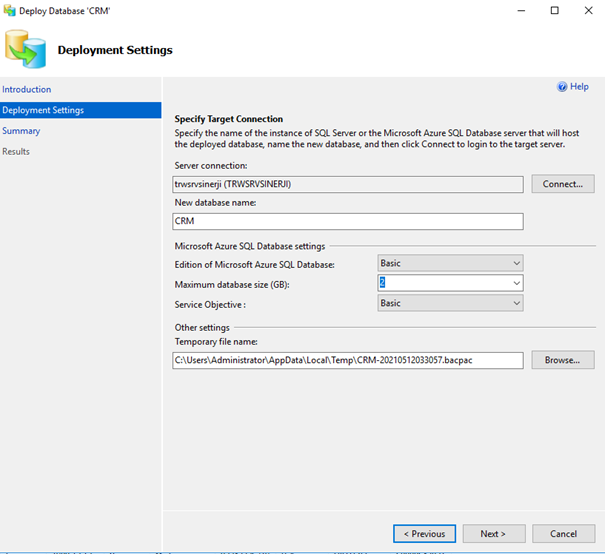This screenshot has width=605, height=554.
Task: Open the Help link
Action: tap(579, 86)
